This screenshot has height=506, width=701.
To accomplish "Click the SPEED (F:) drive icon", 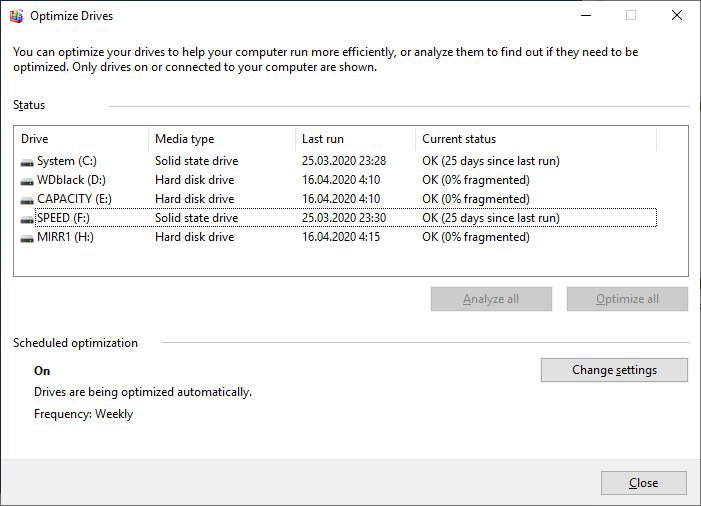I will pyautogui.click(x=27, y=219).
